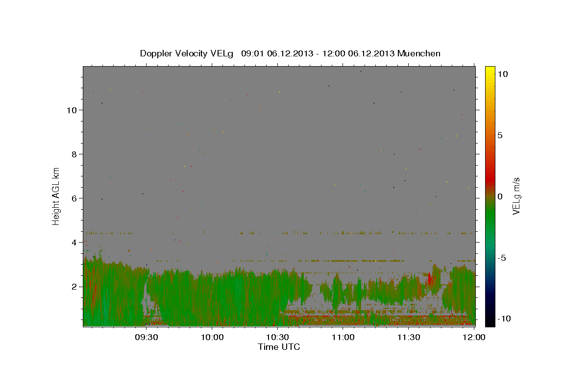Click the colorbar value 5
The height and width of the screenshot is (392, 588).
[500, 135]
